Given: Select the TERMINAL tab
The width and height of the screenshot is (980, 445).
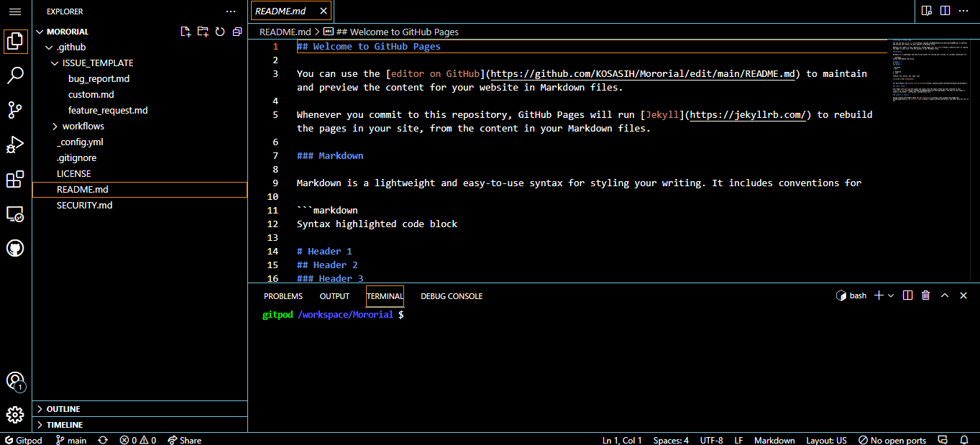Looking at the screenshot, I should coord(385,296).
